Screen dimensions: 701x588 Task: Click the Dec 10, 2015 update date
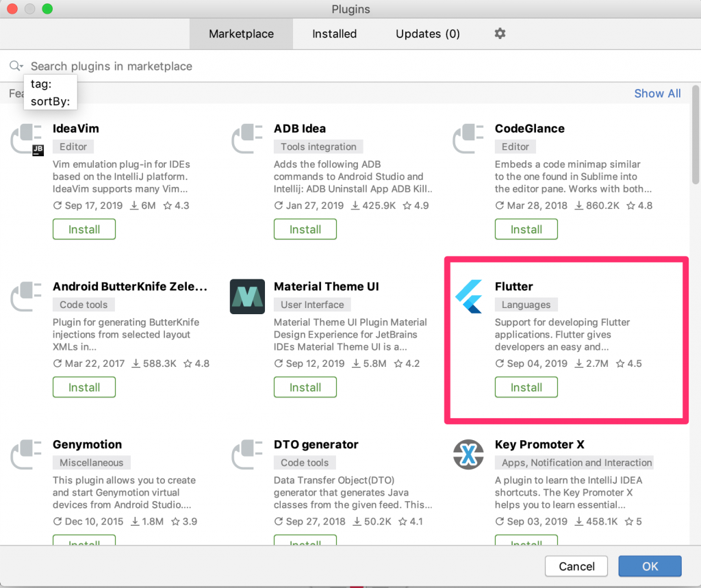88,522
